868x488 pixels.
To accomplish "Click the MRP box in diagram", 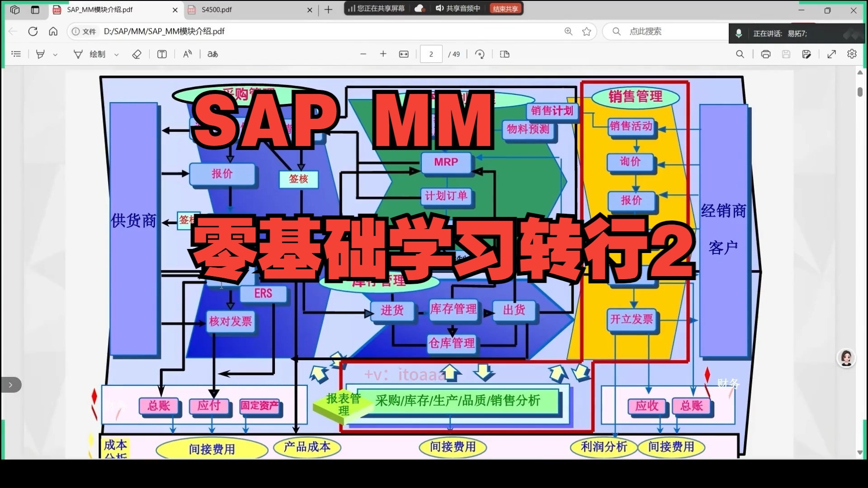I will point(446,162).
